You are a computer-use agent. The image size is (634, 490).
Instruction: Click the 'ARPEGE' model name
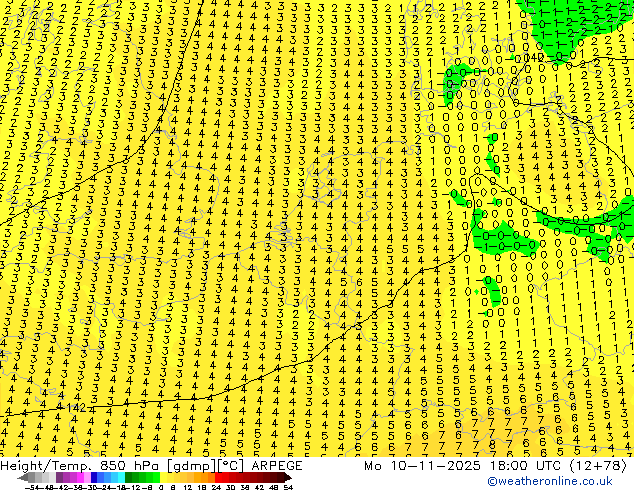(277, 466)
